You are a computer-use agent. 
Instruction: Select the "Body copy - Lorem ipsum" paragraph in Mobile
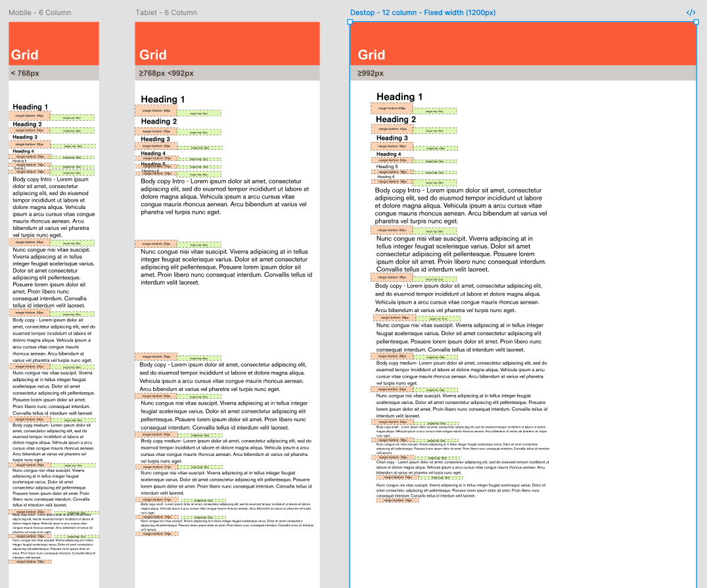tap(54, 340)
